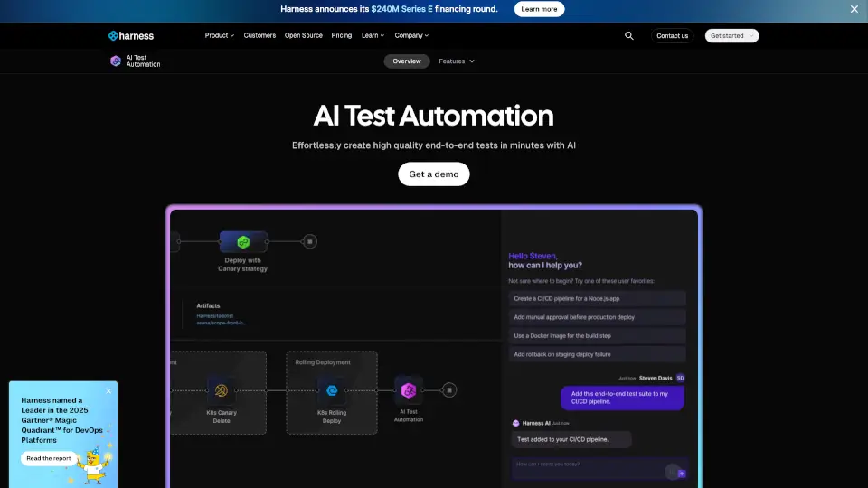Select the Overview tab

[x=407, y=61]
